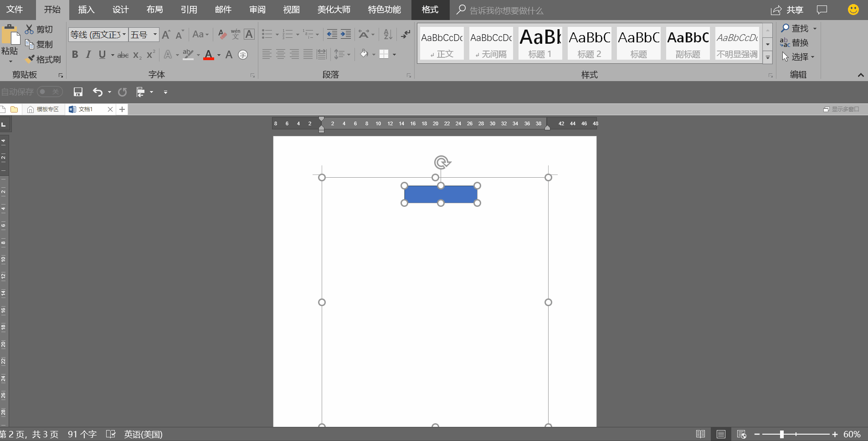Open the font size dropdown
This screenshot has width=868, height=441.
154,34
